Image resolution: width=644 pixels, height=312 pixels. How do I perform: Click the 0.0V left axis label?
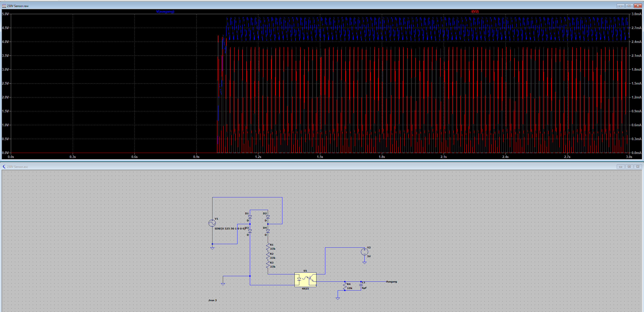(x=5, y=153)
